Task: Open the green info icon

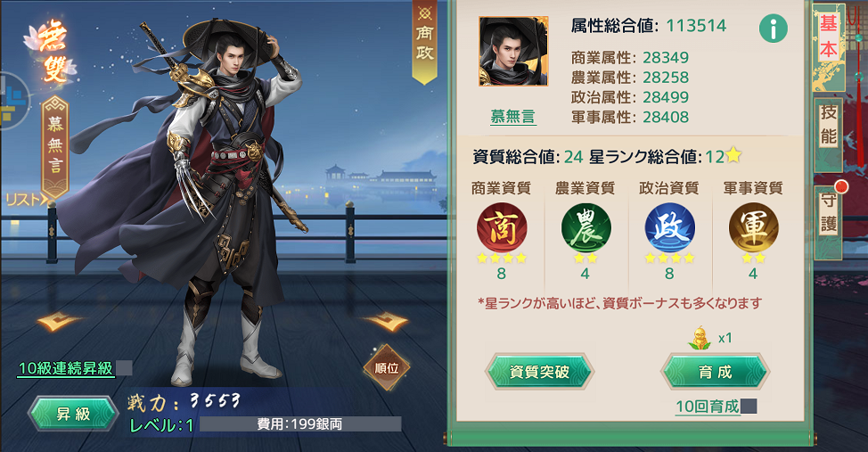Action: point(773,29)
